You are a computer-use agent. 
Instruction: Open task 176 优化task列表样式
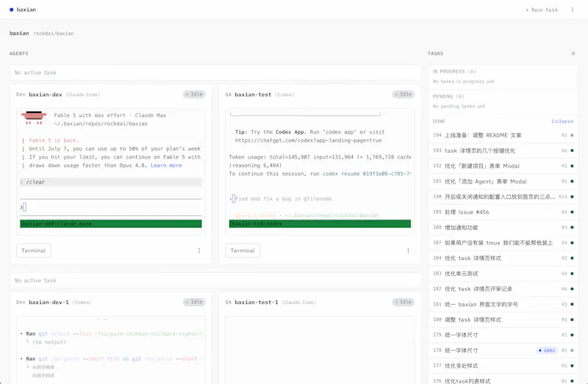pos(503,379)
